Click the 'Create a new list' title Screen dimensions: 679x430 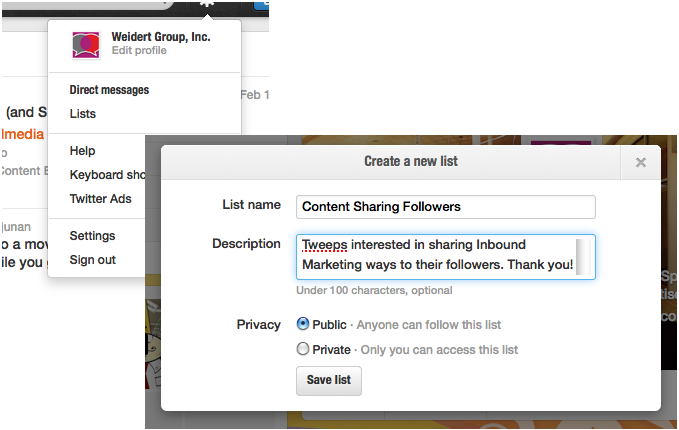tap(411, 161)
